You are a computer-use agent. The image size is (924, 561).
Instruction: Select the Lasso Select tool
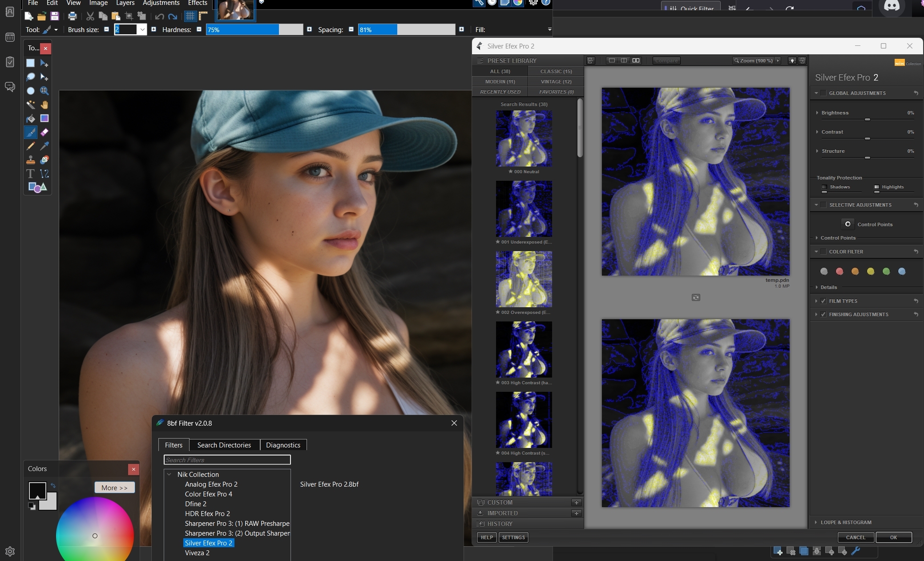(x=30, y=77)
